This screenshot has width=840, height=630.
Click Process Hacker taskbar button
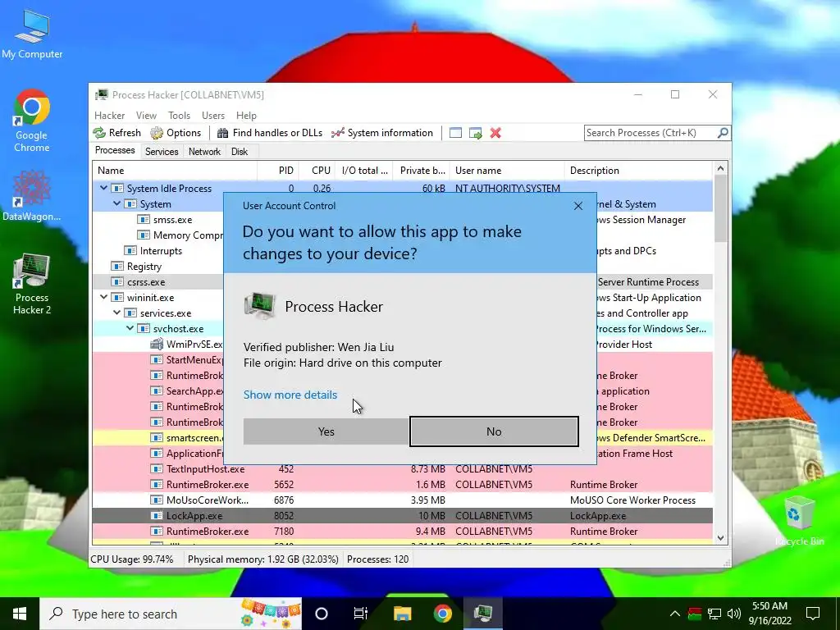click(483, 614)
